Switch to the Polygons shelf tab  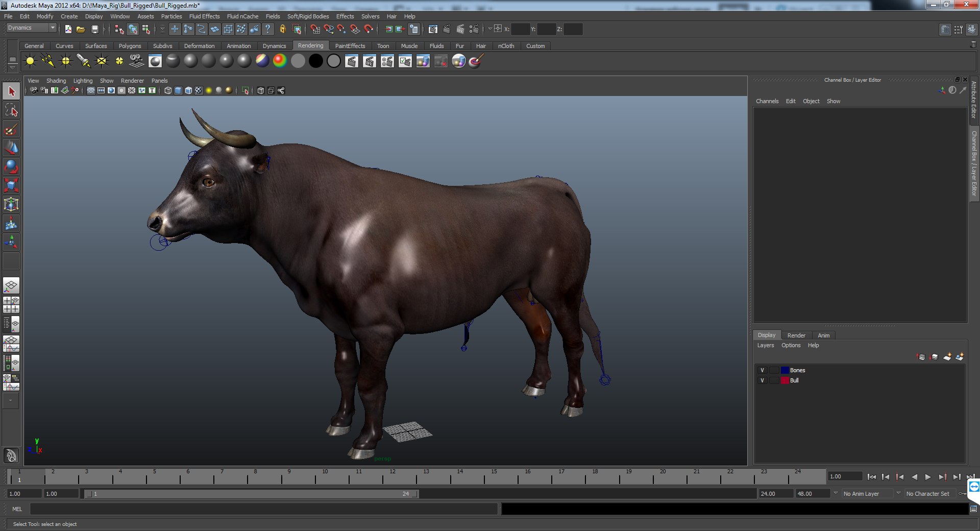pos(130,46)
